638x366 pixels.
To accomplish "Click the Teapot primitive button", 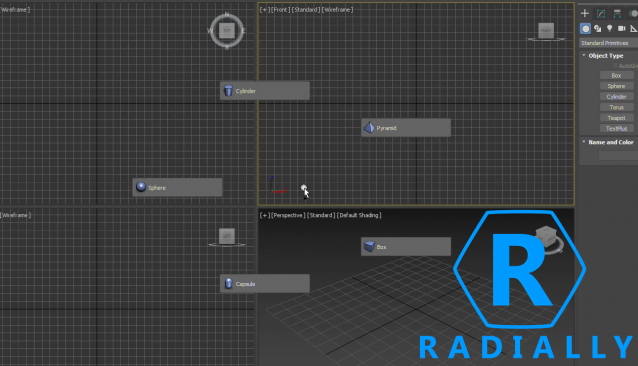I will pos(616,118).
